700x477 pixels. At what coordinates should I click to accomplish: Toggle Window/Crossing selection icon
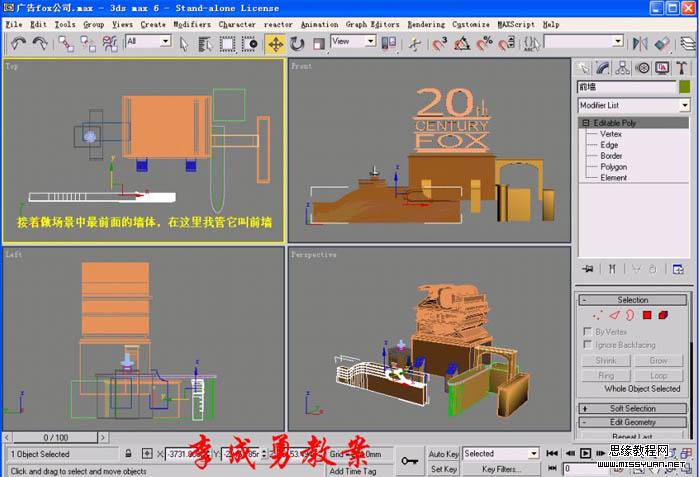coord(249,44)
